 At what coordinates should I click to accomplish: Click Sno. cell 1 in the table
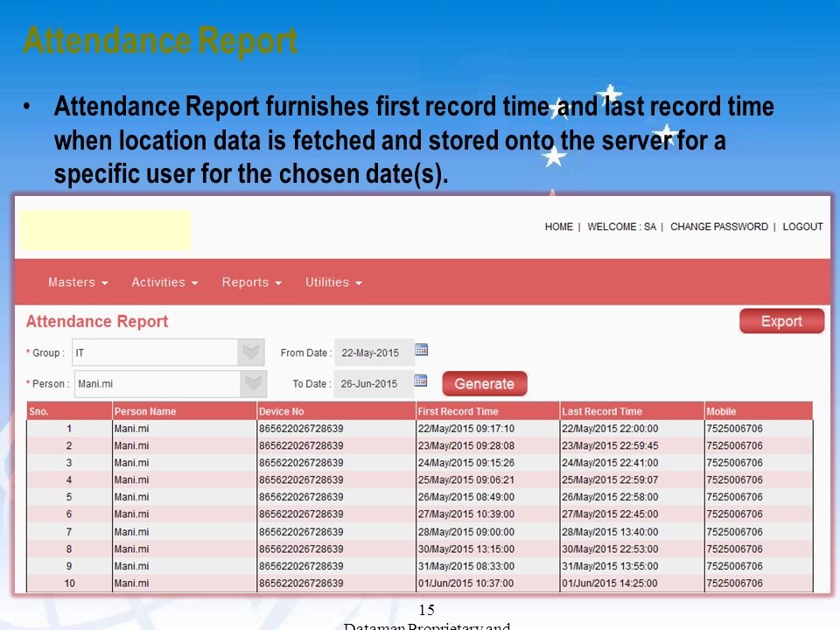69,429
